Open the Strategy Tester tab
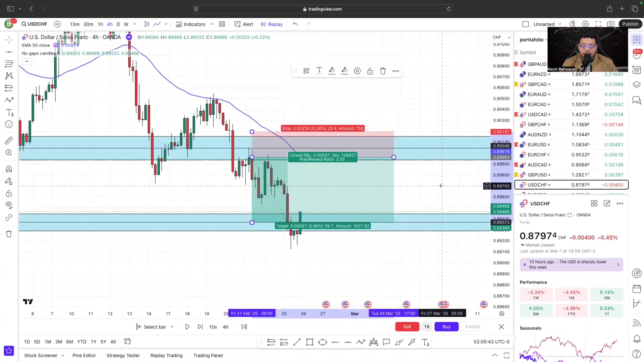This screenshot has height=362, width=644. pyautogui.click(x=123, y=356)
